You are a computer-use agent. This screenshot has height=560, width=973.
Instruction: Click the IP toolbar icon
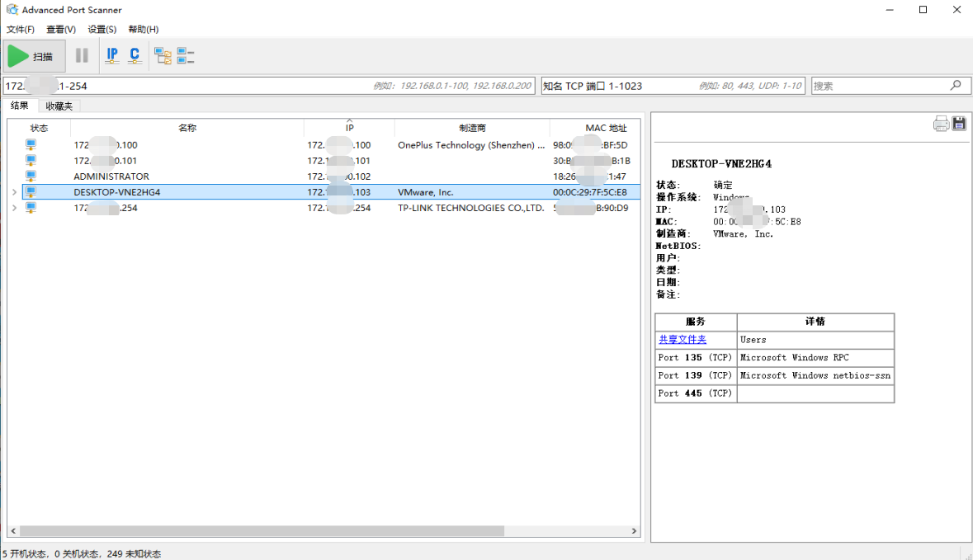[112, 56]
